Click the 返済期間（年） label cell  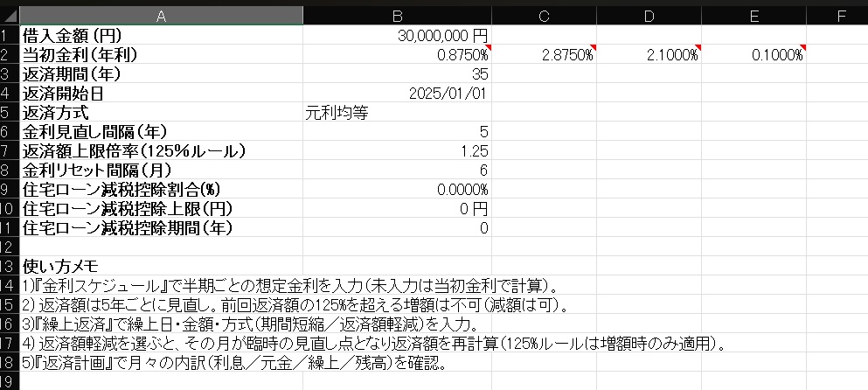161,73
